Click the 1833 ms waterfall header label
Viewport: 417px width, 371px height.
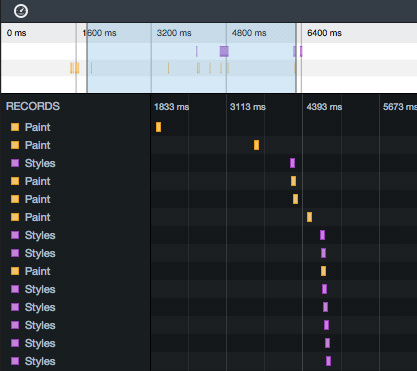[x=171, y=107]
